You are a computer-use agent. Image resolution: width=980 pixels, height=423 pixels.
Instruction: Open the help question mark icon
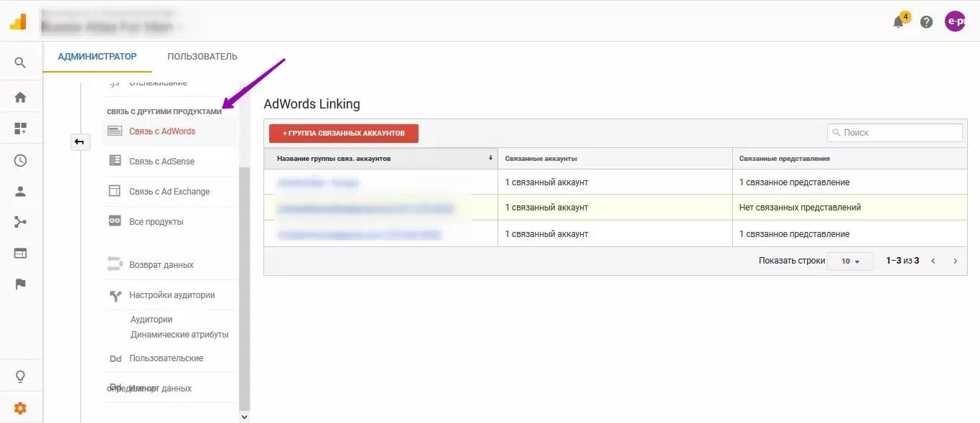tap(927, 22)
